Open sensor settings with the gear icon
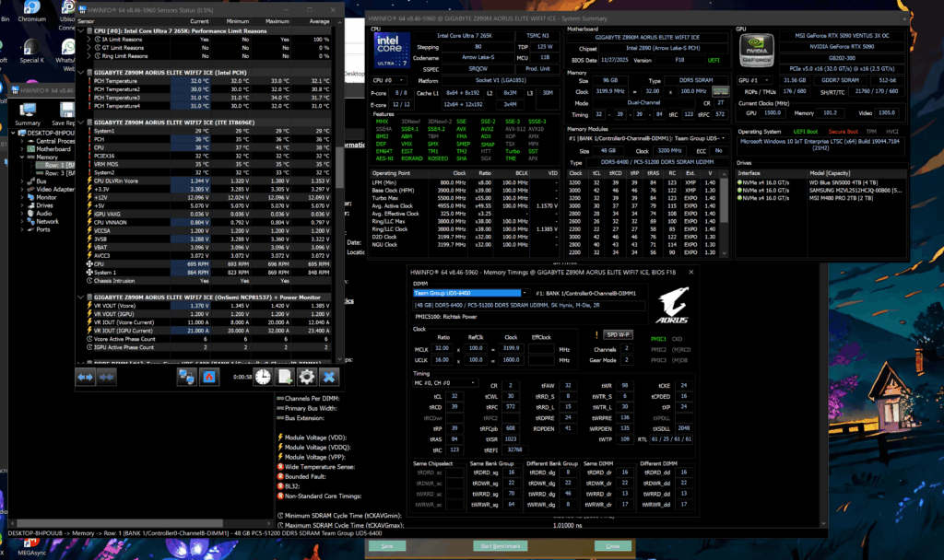This screenshot has height=560, width=944. point(306,377)
